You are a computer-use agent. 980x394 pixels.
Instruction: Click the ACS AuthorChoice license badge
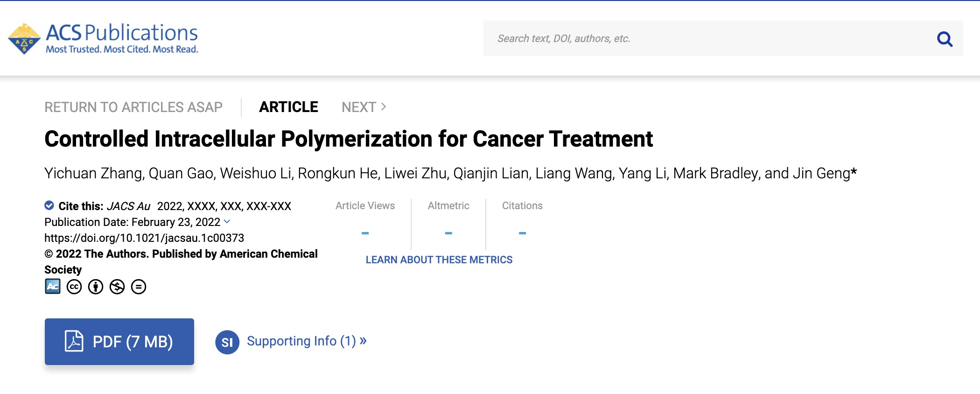tap(53, 286)
